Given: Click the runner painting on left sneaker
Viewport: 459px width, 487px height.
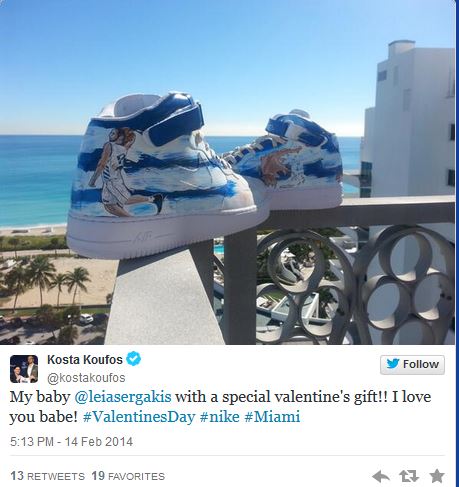Looking at the screenshot, I should (x=125, y=172).
